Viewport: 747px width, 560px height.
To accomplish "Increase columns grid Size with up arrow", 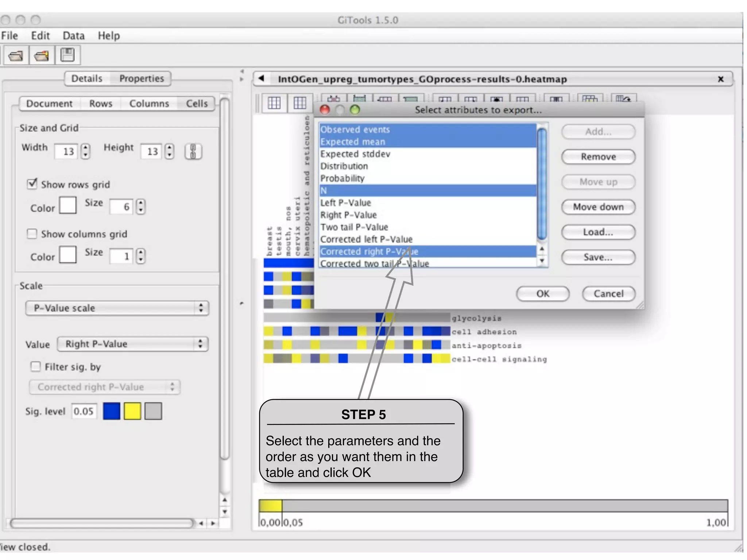I will [x=141, y=252].
